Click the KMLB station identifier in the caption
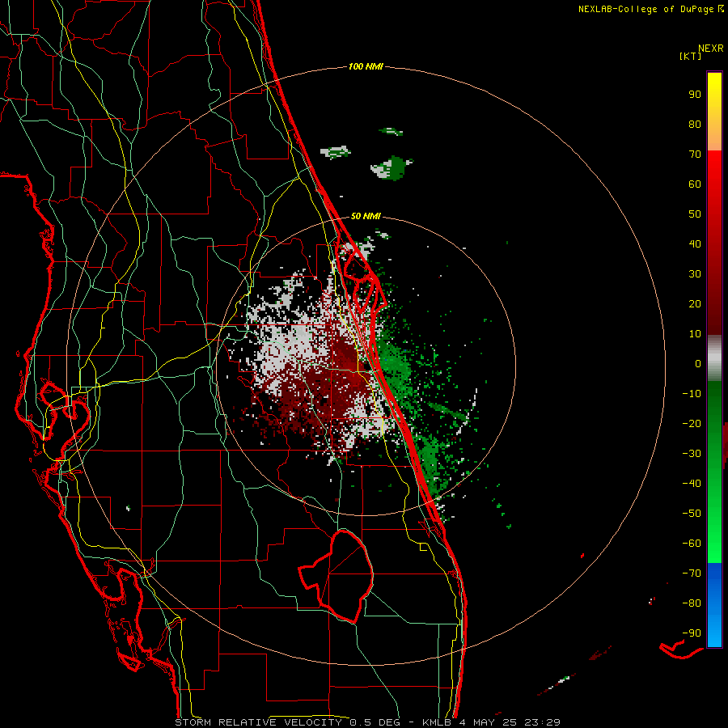Image resolution: width=728 pixels, height=728 pixels. [x=437, y=722]
